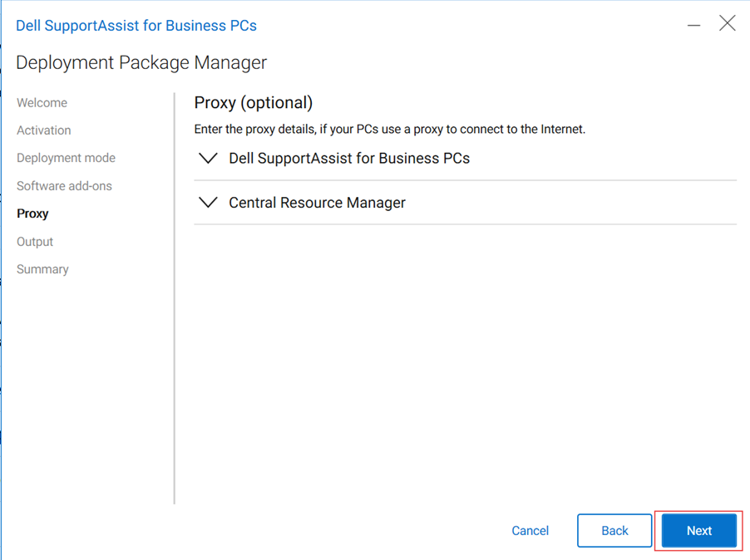Click the Back button
This screenshot has height=560, width=750.
[614, 530]
